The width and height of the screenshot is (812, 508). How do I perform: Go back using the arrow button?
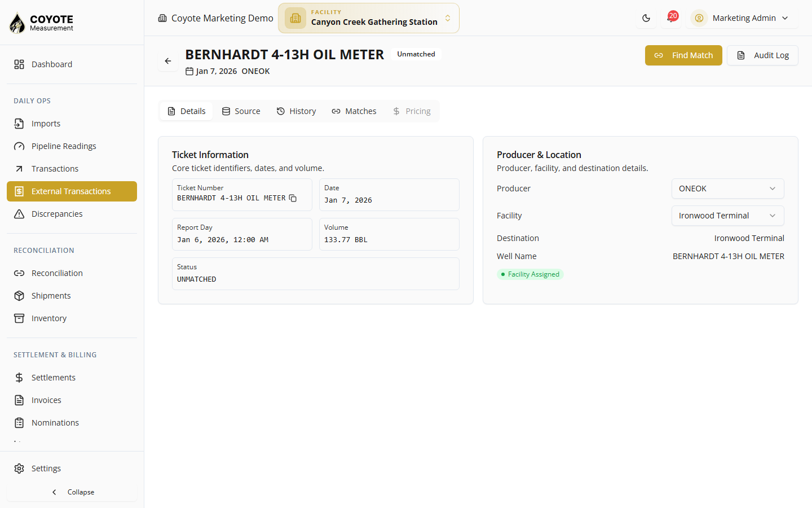pos(168,61)
